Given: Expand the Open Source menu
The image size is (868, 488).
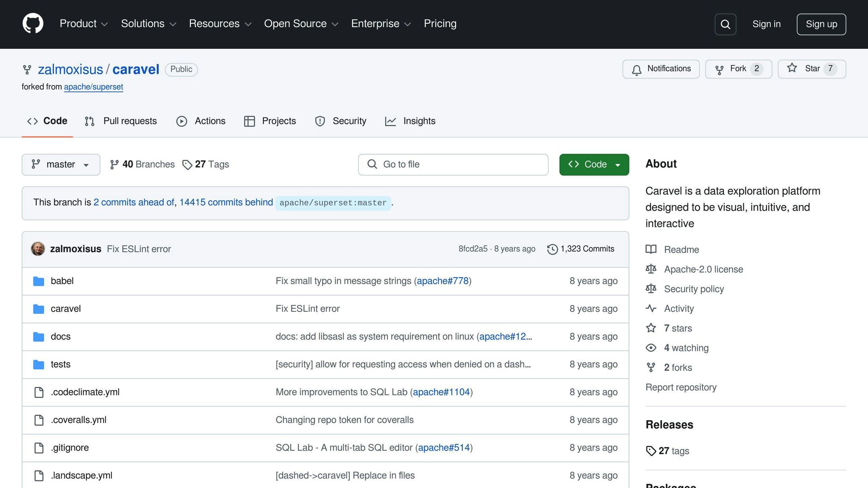Looking at the screenshot, I should pyautogui.click(x=301, y=24).
